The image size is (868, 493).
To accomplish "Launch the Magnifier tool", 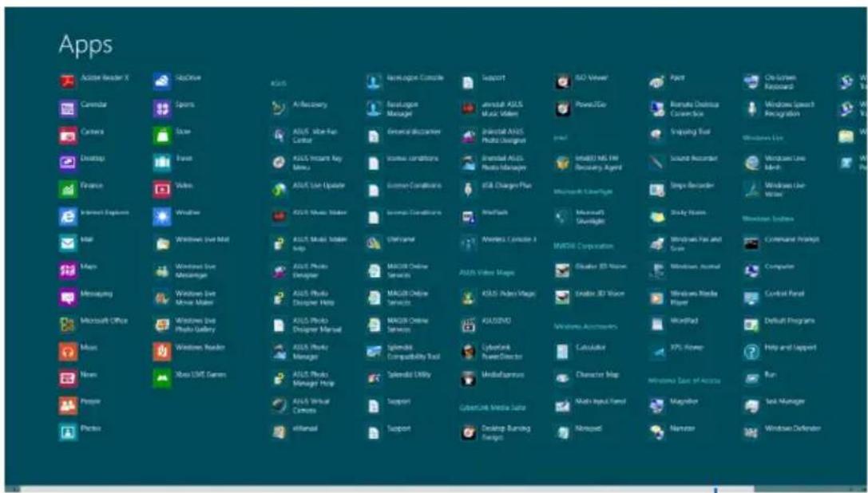I will (x=674, y=405).
